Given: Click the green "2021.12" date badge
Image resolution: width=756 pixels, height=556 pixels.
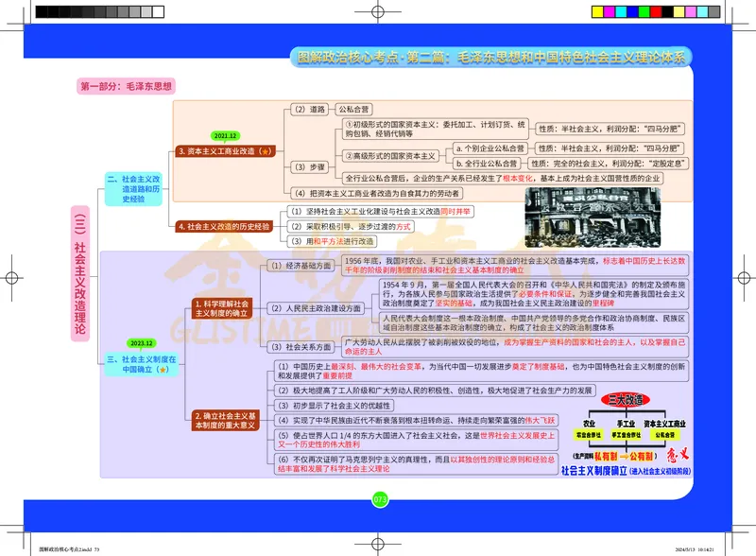Looking at the screenshot, I should pyautogui.click(x=225, y=135).
